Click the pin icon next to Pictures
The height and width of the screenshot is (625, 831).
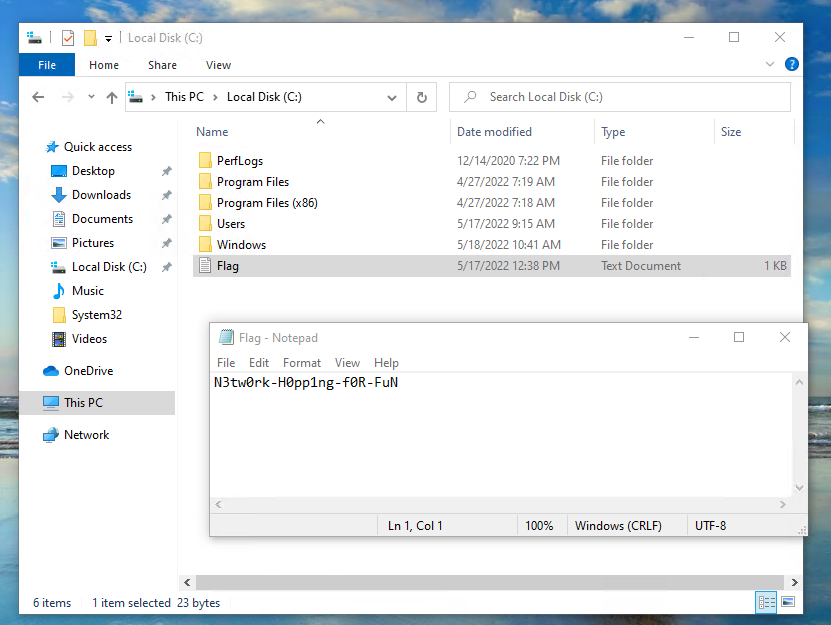point(166,243)
